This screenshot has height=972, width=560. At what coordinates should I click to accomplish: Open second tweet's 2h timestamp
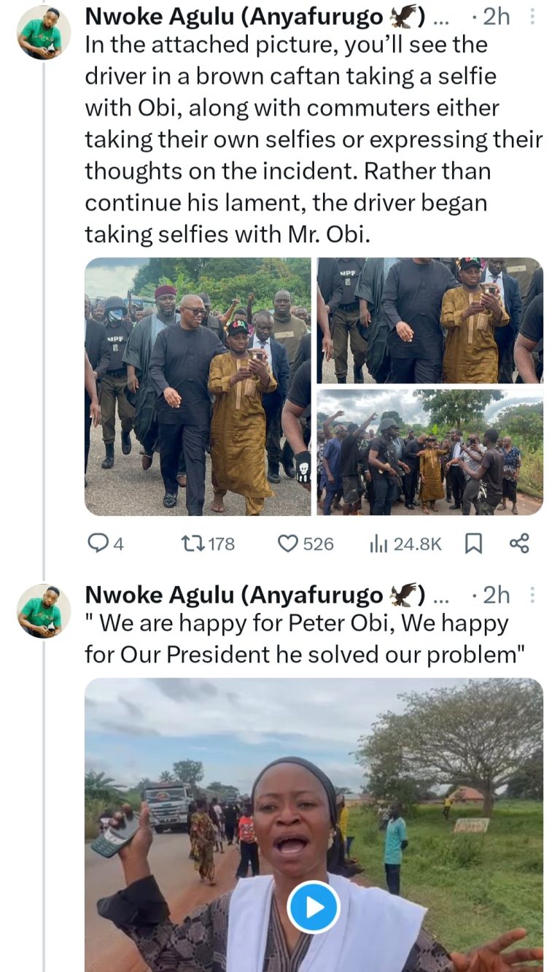coord(496,595)
